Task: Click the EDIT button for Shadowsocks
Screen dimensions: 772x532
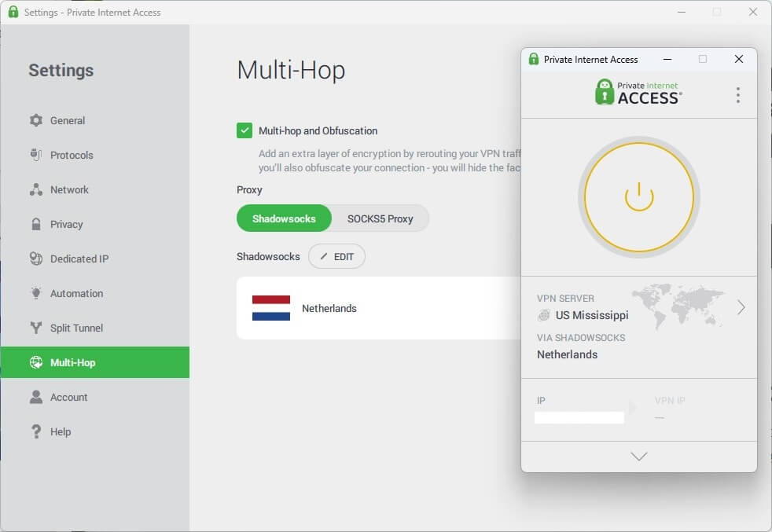Action: (x=336, y=256)
